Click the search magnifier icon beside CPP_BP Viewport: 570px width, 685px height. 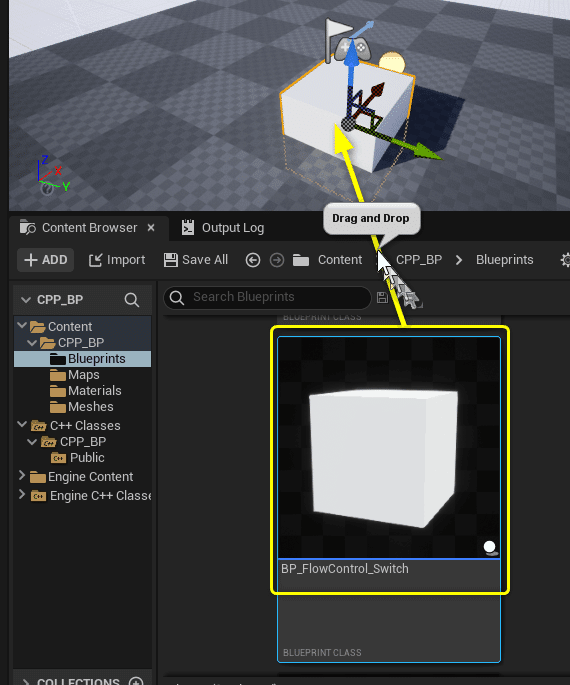coord(131,300)
